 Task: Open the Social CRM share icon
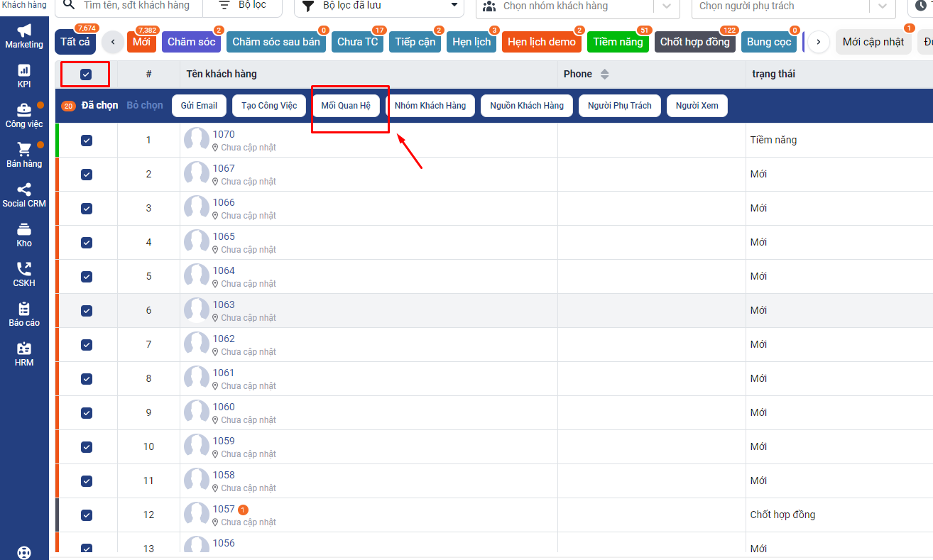[24, 190]
